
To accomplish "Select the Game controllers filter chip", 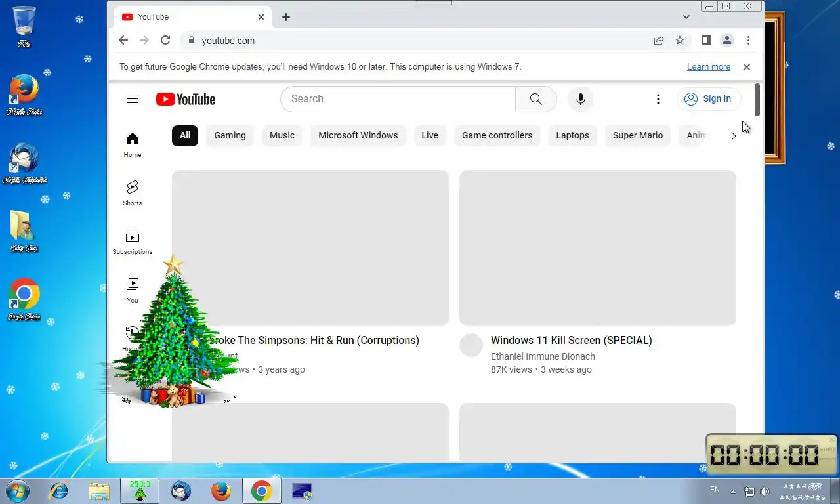I will (x=497, y=135).
